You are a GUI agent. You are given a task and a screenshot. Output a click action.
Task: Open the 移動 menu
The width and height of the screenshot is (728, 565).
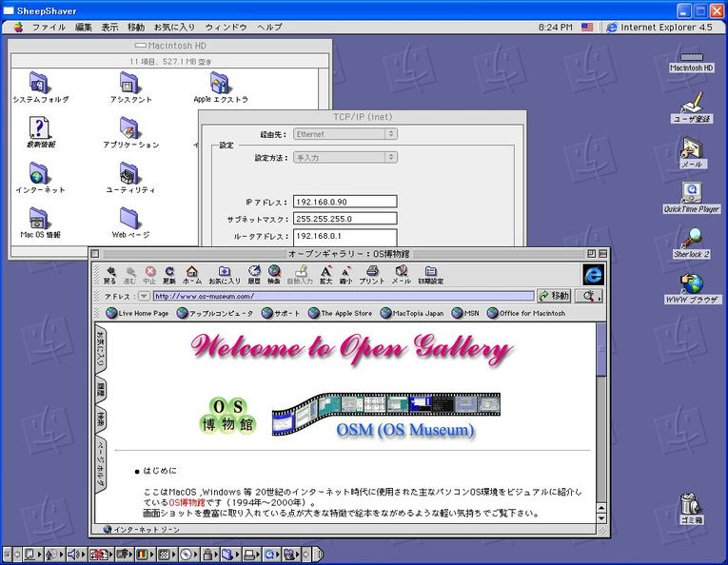coord(136,28)
